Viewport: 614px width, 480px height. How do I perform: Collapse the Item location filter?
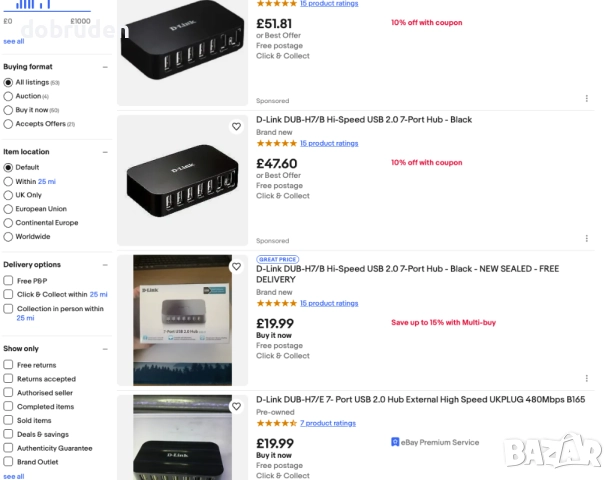coord(105,152)
